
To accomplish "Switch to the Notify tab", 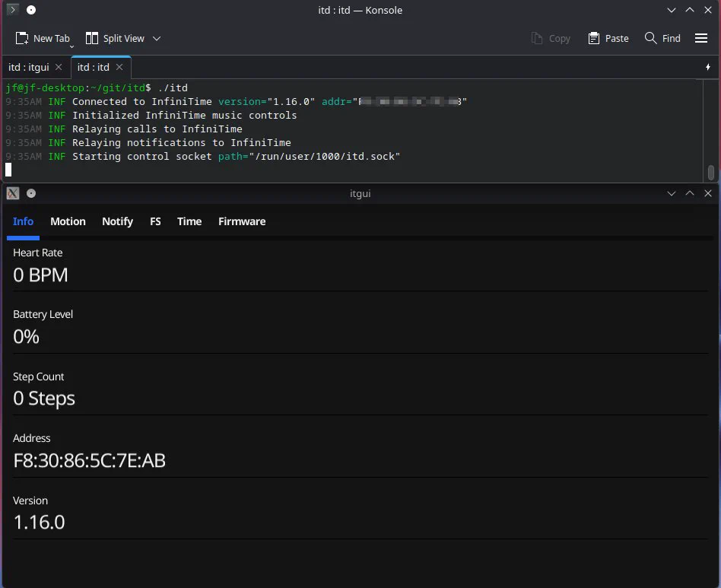I will click(117, 221).
